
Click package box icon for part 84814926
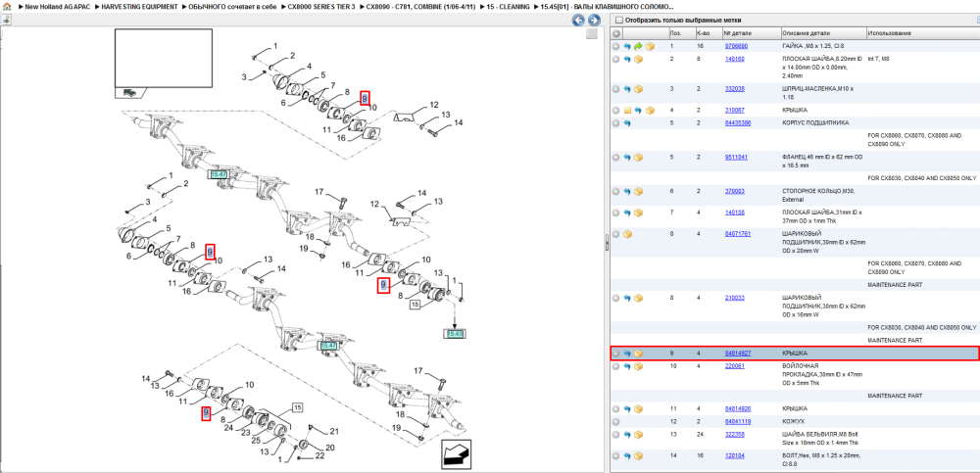tap(639, 408)
